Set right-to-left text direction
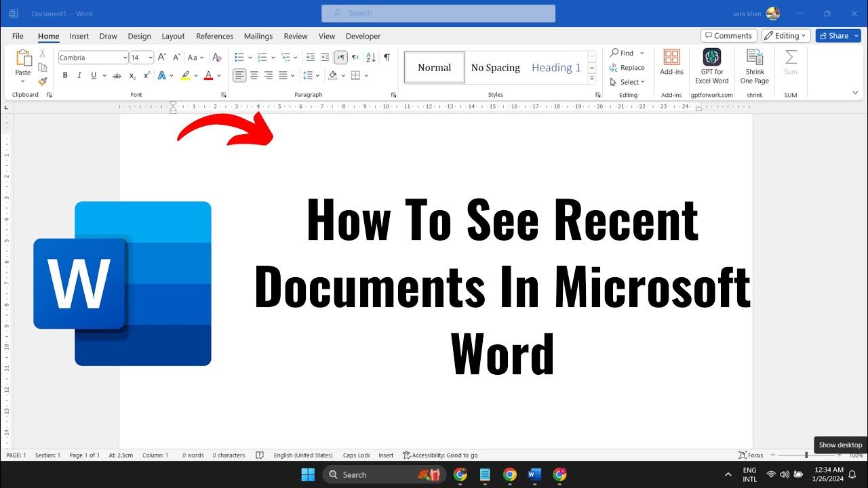The width and height of the screenshot is (868, 488). (355, 58)
